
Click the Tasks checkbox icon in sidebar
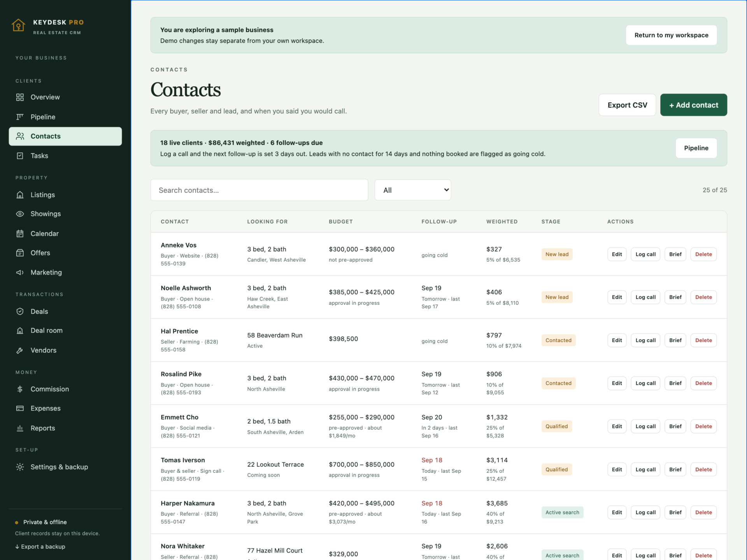[20, 156]
